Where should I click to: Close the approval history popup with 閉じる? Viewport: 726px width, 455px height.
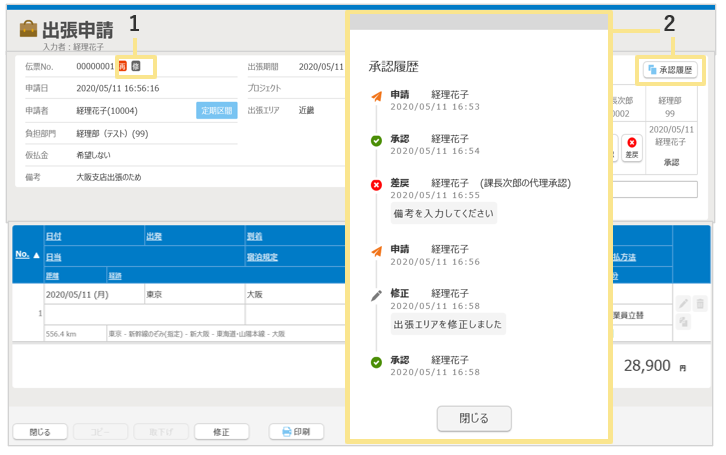(x=474, y=417)
